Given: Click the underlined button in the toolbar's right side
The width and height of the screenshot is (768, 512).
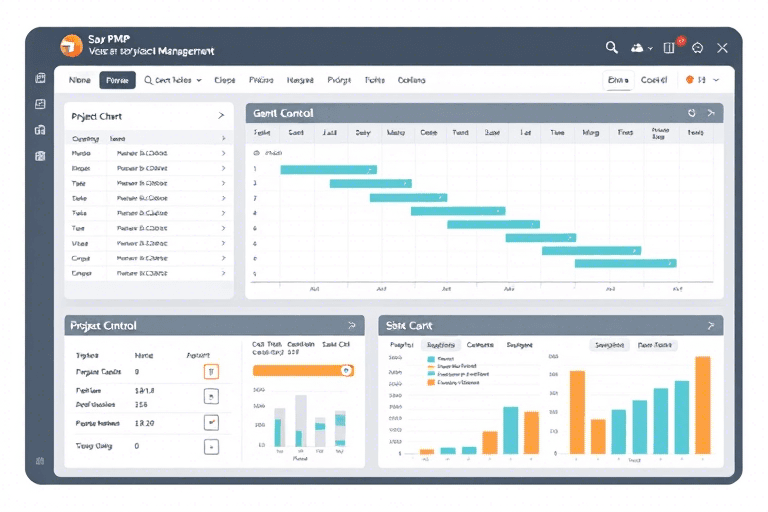Looking at the screenshot, I should (x=618, y=80).
